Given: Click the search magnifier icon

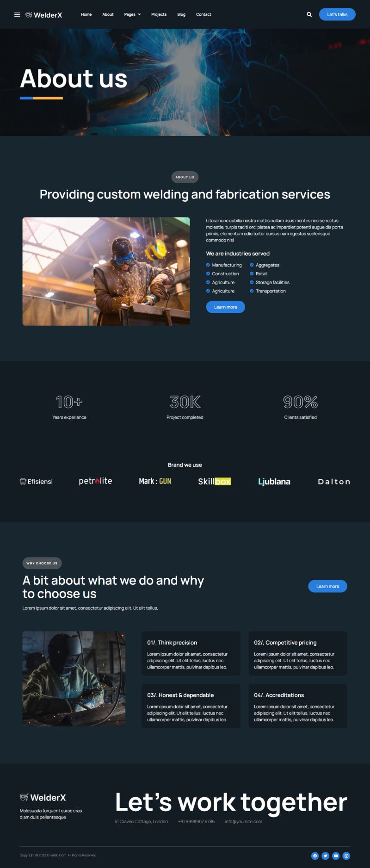Looking at the screenshot, I should tap(309, 14).
